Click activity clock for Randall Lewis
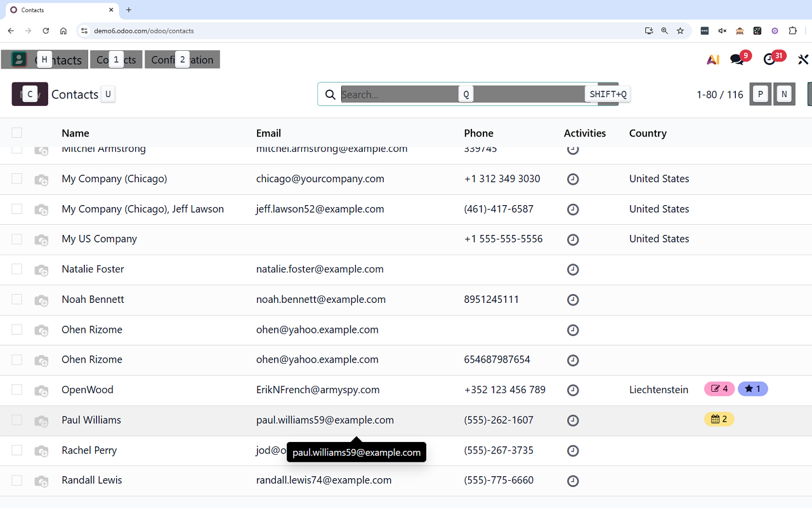Screen dimensions: 812x508 click(x=573, y=481)
